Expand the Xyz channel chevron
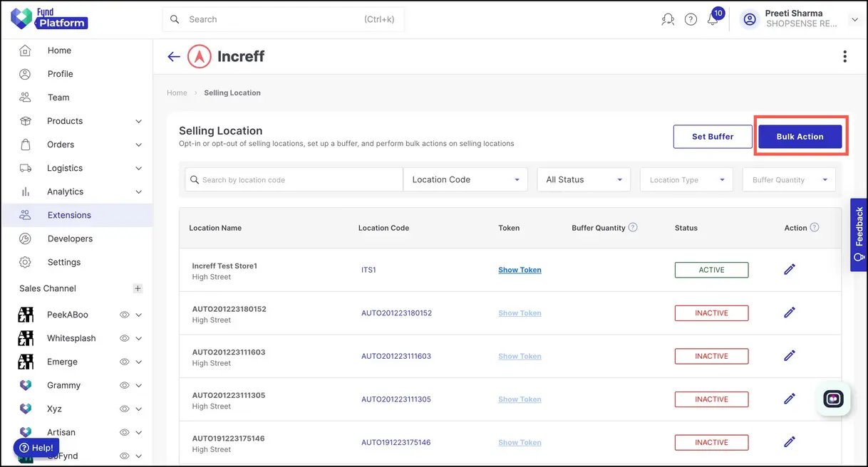868x467 pixels. pos(138,409)
